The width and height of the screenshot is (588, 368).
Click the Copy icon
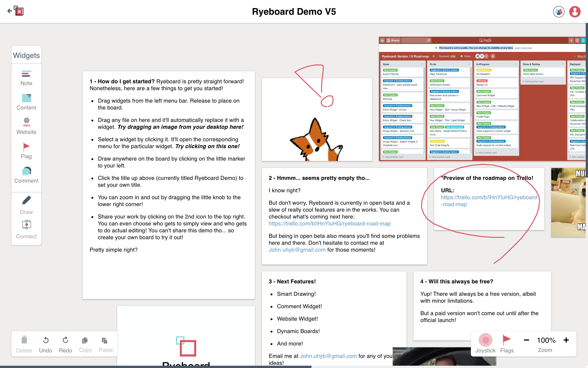(85, 344)
